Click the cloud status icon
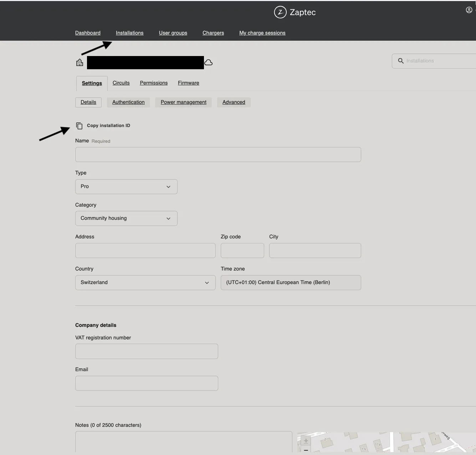Image resolution: width=476 pixels, height=455 pixels. coord(209,62)
